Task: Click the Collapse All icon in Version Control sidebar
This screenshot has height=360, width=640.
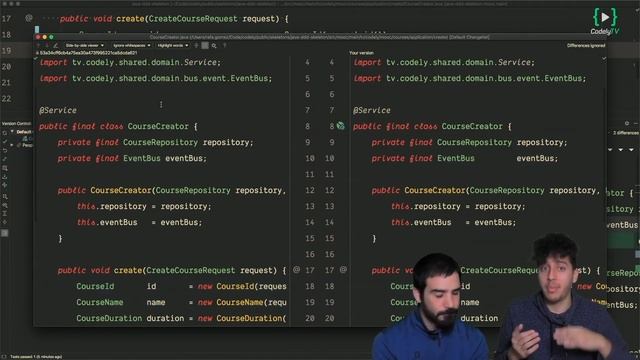Action: pyautogui.click(x=5, y=213)
